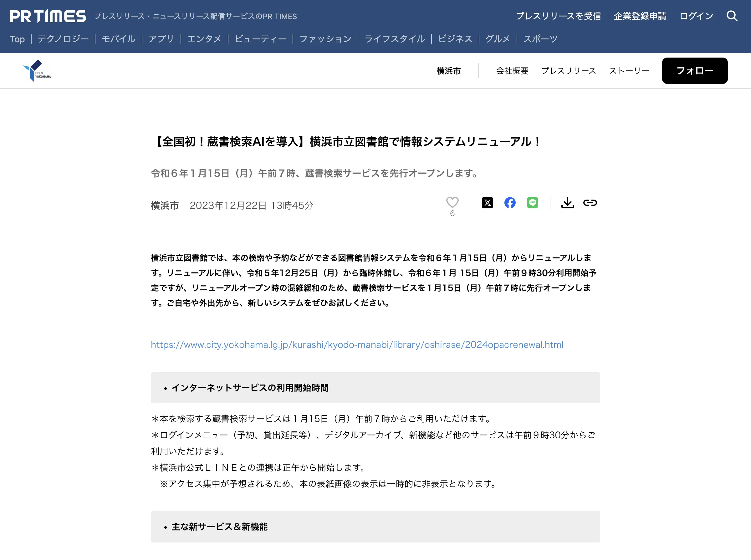Open the city.yokohama.lg.jp renewal URL
This screenshot has width=751, height=560.
357,345
